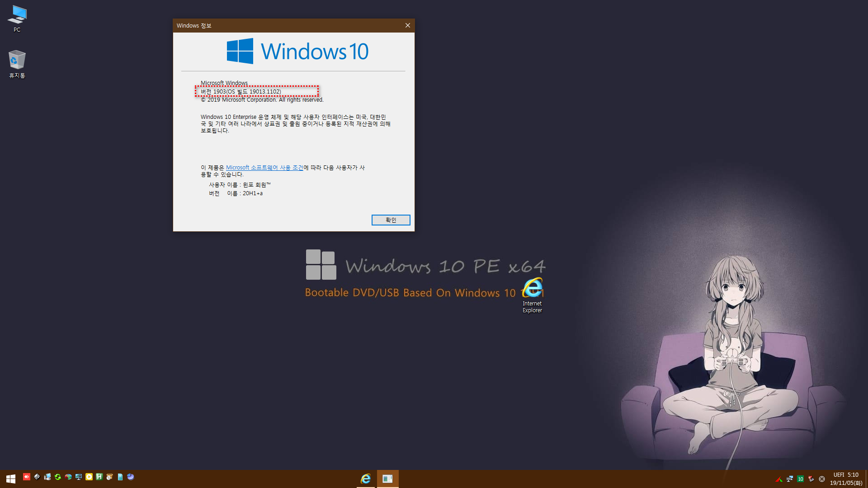
Task: Launch the cyan document quick-launch icon
Action: tap(120, 477)
